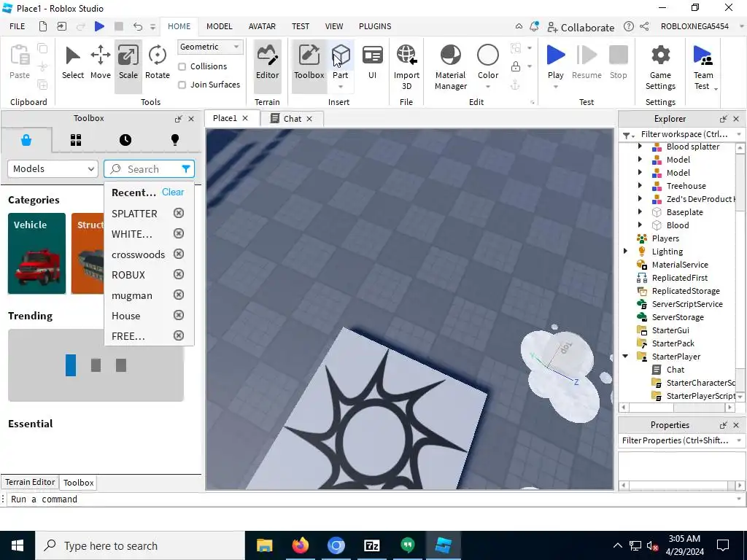Viewport: 747px width, 560px height.
Task: Launch Team Test
Action: (703, 67)
